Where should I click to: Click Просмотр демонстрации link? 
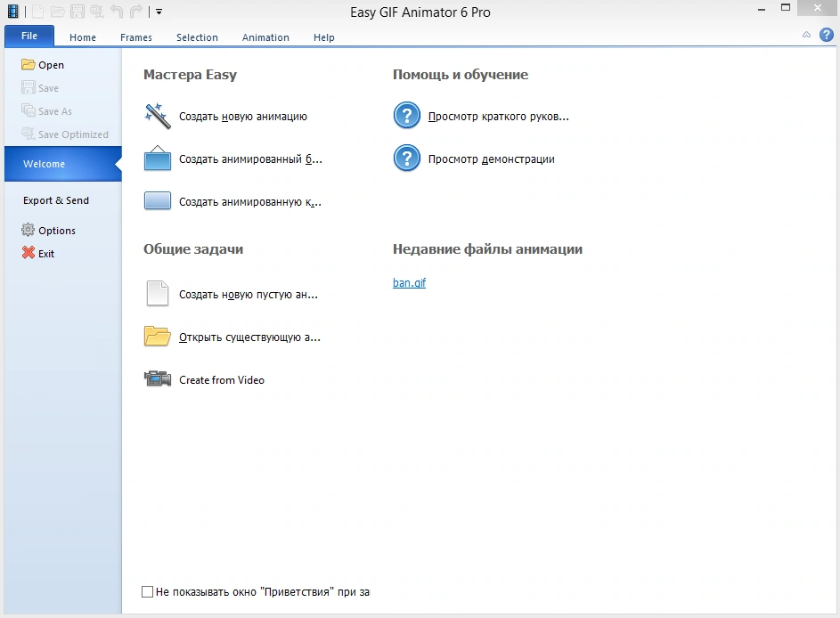(491, 159)
